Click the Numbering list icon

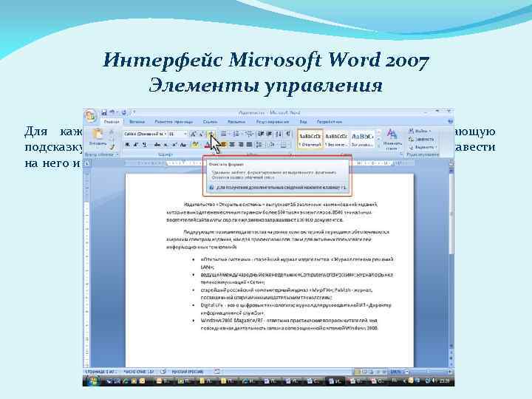click(x=236, y=134)
